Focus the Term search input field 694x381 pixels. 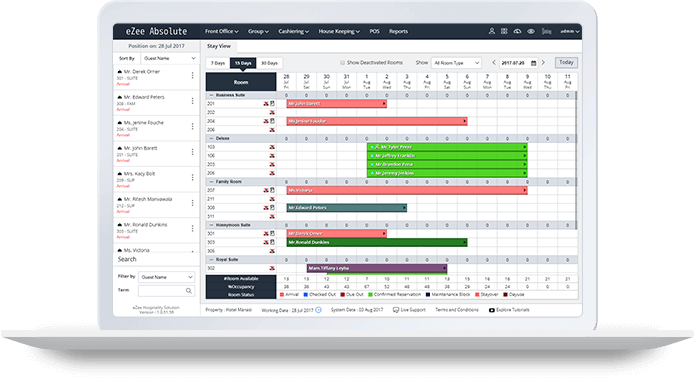tap(166, 291)
